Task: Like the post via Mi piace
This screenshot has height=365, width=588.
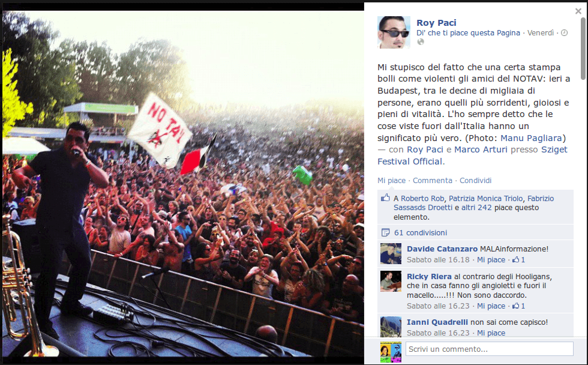Action: [391, 181]
